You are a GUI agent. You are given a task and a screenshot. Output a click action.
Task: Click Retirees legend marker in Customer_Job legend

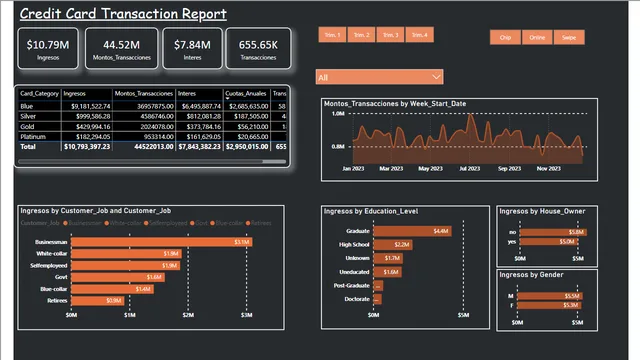[x=248, y=223]
